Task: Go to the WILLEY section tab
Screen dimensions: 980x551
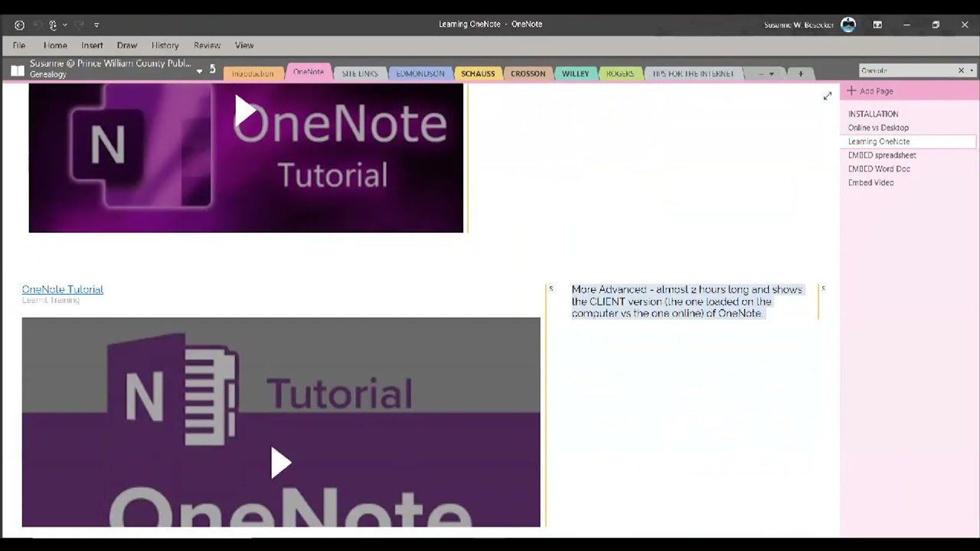Action: click(576, 73)
